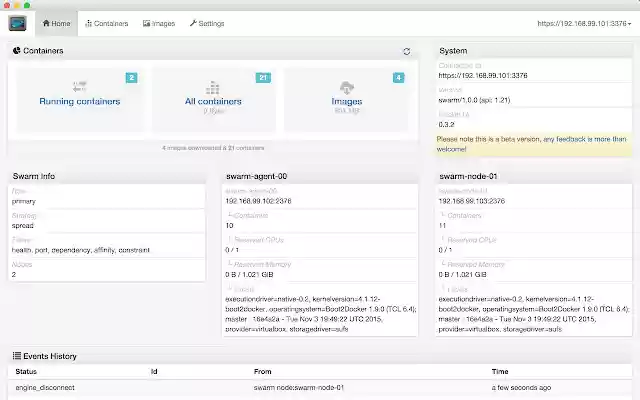640x400 pixels.
Task: Open the All containers link
Action: pos(212,101)
